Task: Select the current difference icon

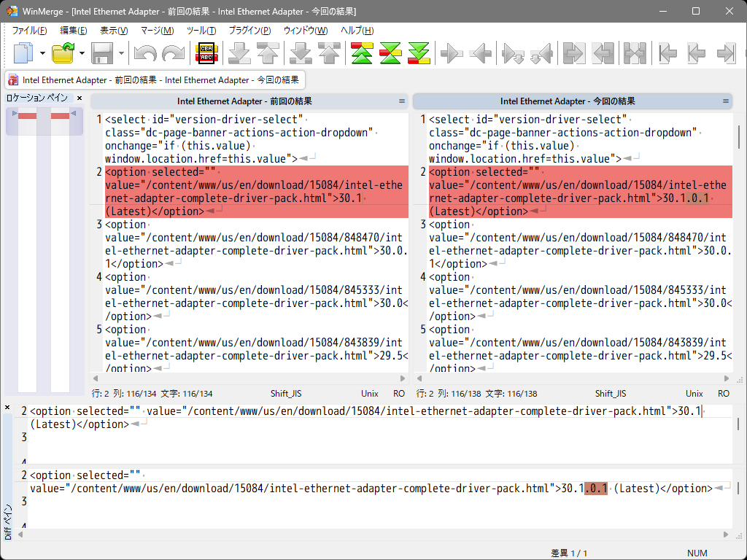Action: click(x=391, y=52)
